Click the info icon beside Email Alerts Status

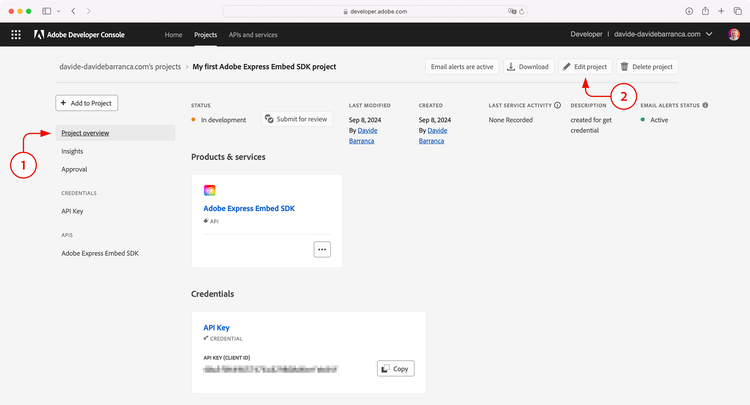[x=705, y=105]
